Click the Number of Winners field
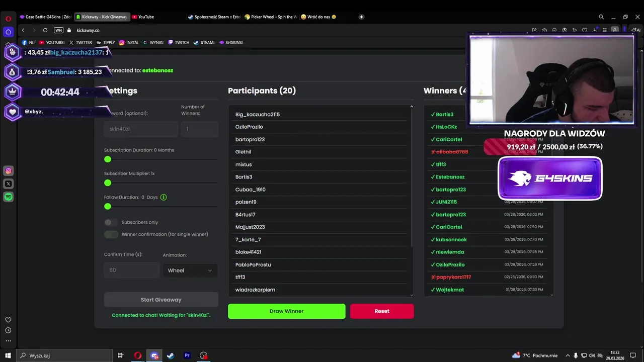The width and height of the screenshot is (644, 362). pos(200,129)
